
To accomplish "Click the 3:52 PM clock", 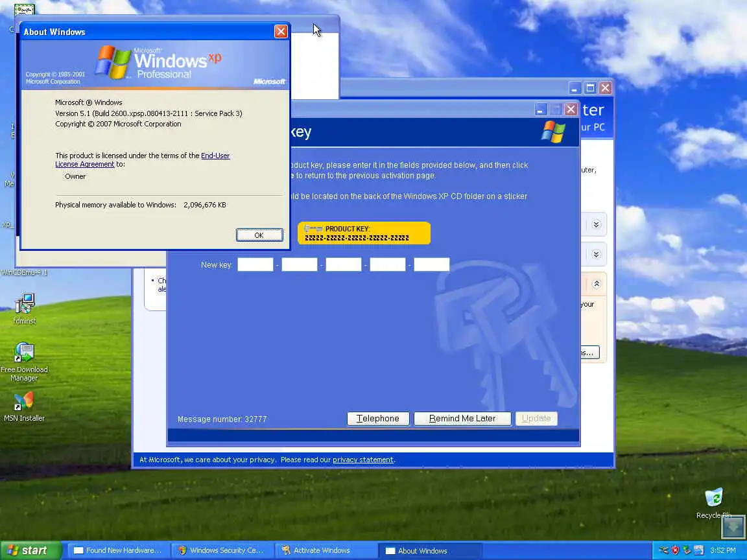I will pos(723,550).
